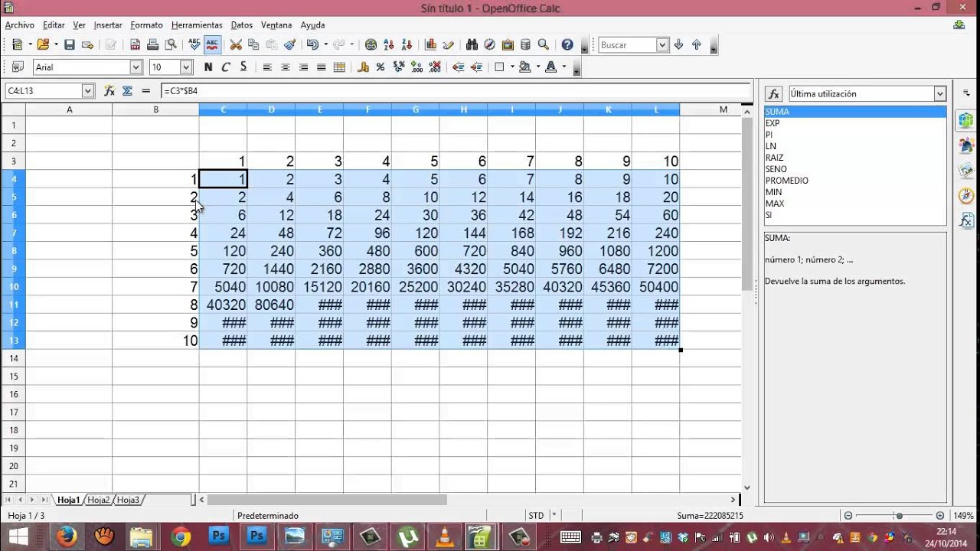Viewport: 980px width, 551px height.
Task: Align cell text left
Action: [x=267, y=67]
